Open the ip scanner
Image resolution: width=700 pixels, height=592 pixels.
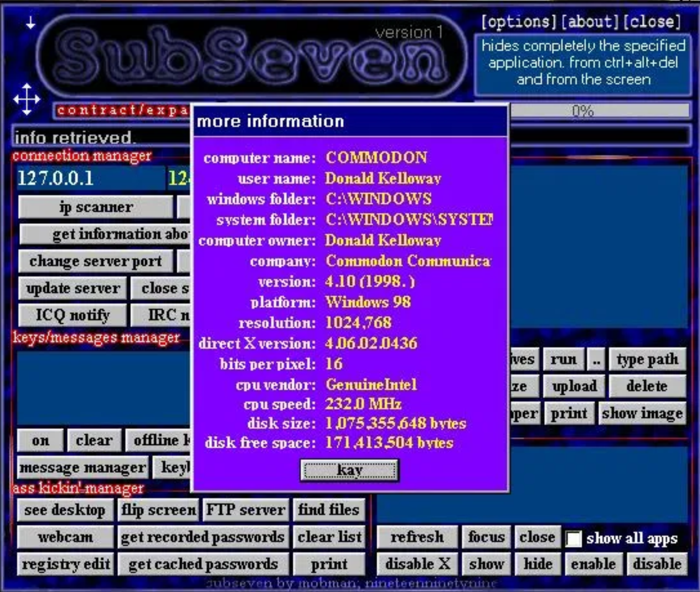(x=96, y=207)
